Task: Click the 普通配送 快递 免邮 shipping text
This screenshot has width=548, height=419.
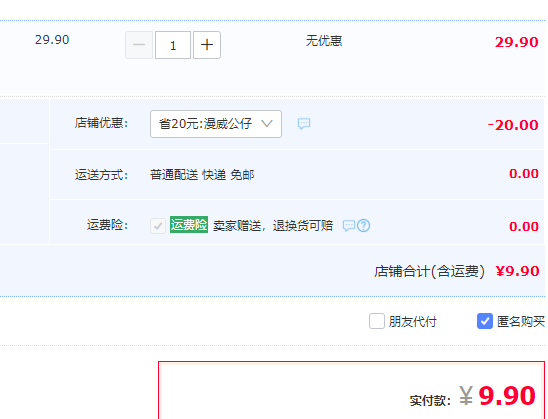Action: point(202,174)
